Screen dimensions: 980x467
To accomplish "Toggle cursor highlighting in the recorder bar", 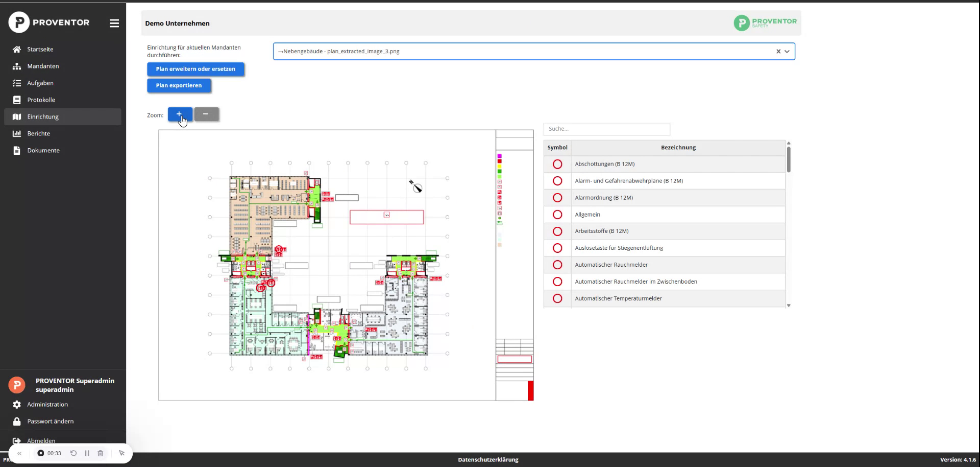I will pyautogui.click(x=121, y=453).
